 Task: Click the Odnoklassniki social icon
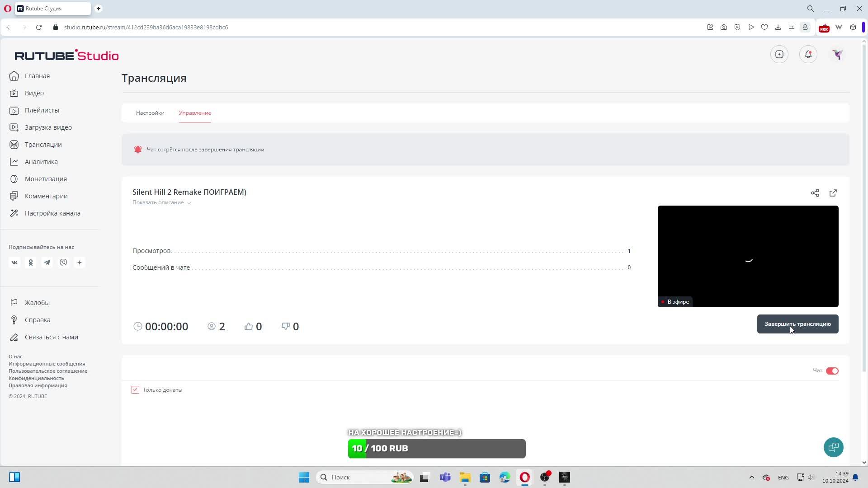[x=31, y=263]
